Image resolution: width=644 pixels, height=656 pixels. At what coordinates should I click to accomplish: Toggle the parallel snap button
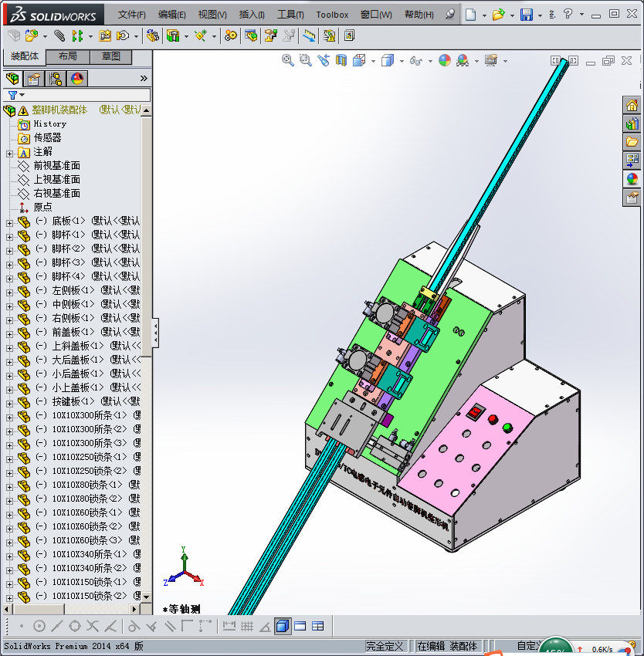coord(169,627)
